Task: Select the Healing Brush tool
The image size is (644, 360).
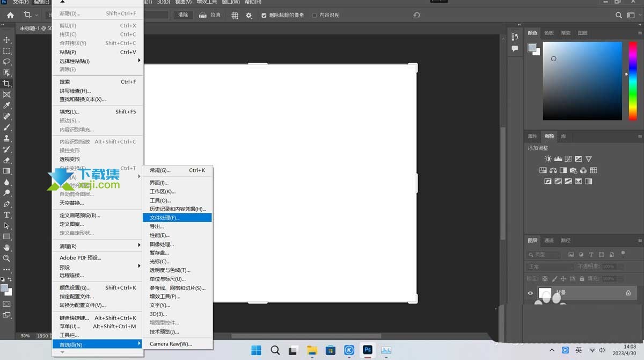Action: pos(7,117)
